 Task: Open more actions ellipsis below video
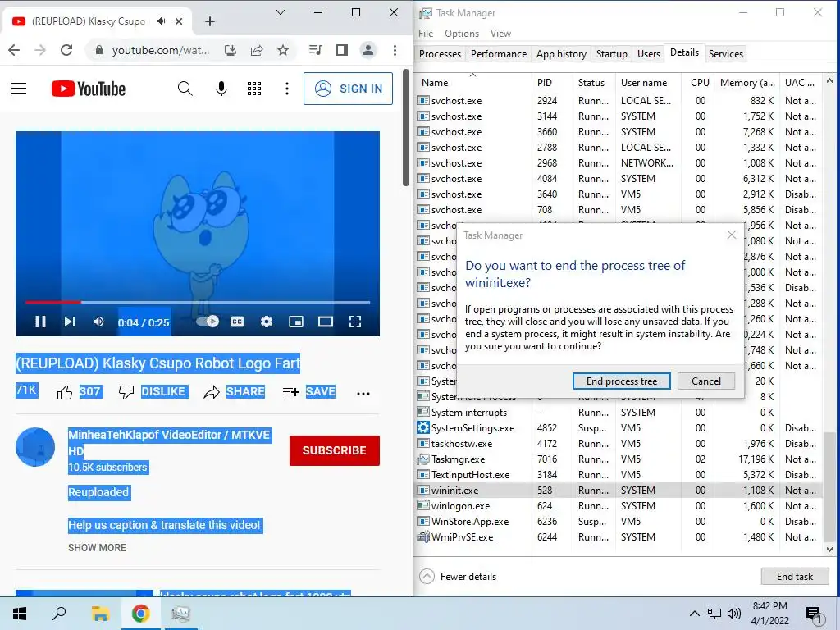tap(363, 393)
